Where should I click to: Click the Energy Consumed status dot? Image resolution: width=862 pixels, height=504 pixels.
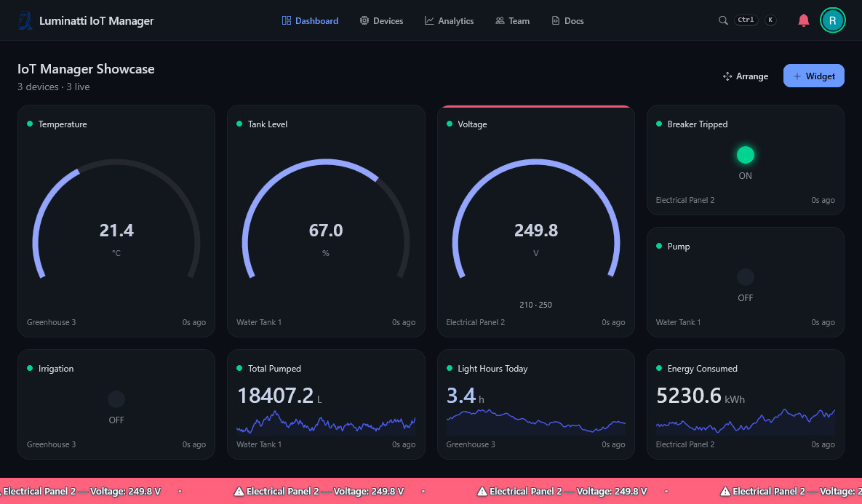(658, 368)
